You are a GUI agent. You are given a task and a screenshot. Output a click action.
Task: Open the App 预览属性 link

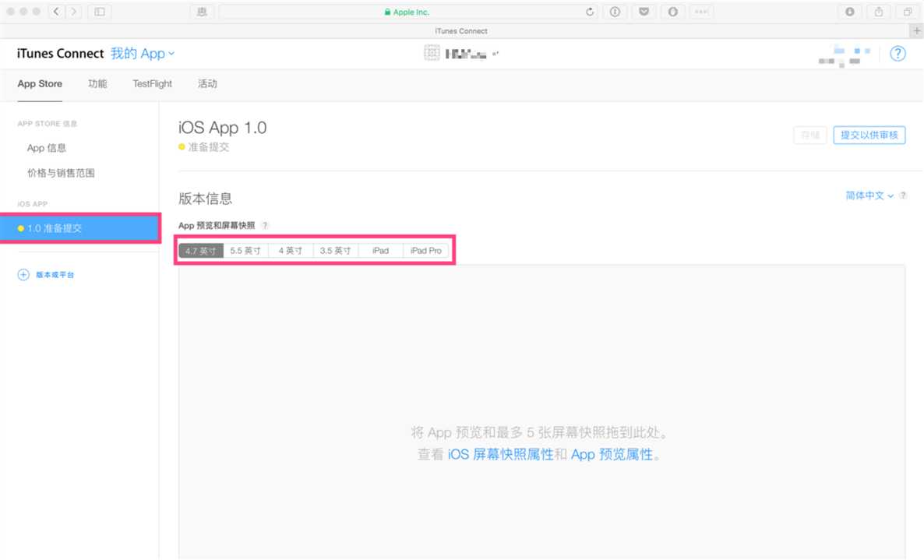pyautogui.click(x=612, y=455)
